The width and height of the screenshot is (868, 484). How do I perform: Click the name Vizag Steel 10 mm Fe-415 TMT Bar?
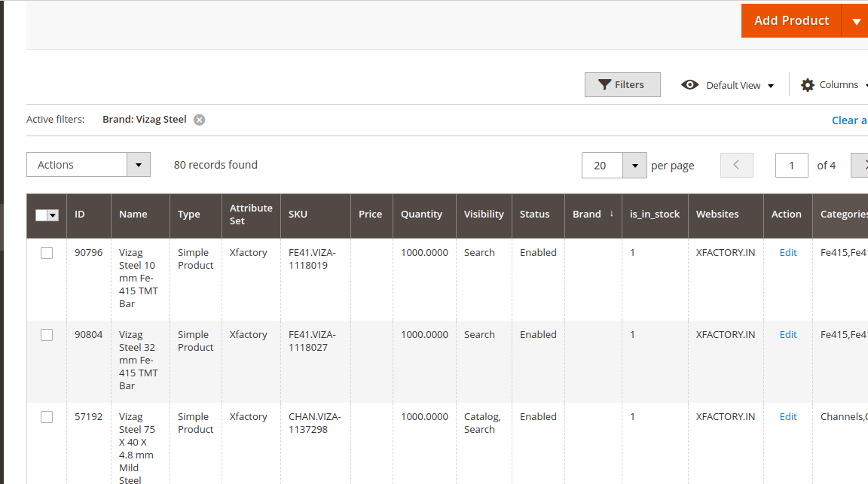pyautogui.click(x=139, y=279)
